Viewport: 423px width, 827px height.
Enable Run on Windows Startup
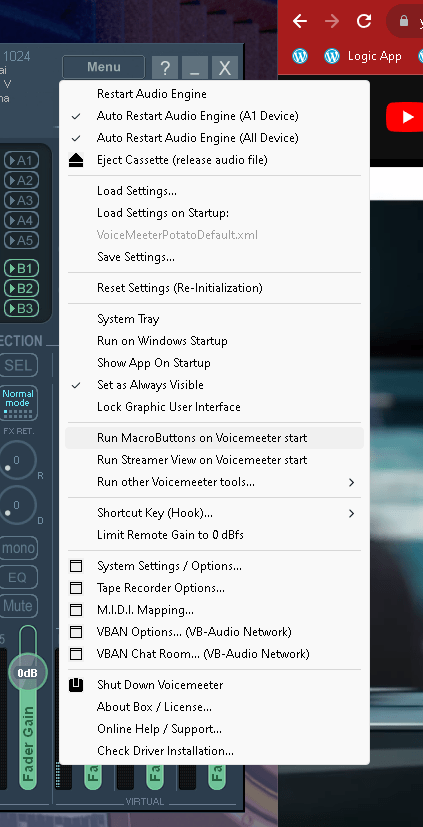click(214, 341)
